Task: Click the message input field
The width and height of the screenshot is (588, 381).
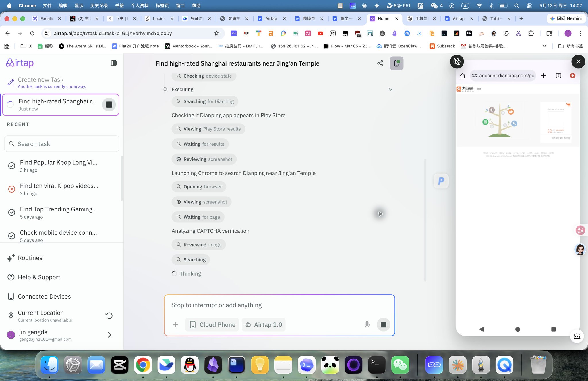Action: (279, 305)
